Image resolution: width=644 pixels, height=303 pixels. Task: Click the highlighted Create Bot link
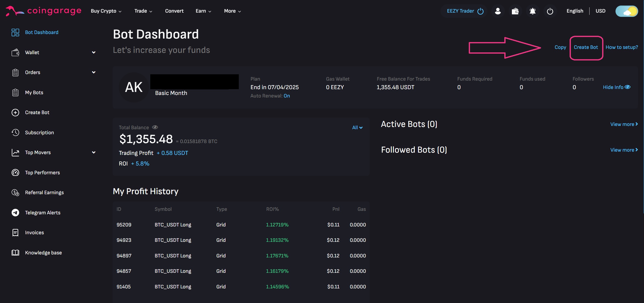pos(586,47)
